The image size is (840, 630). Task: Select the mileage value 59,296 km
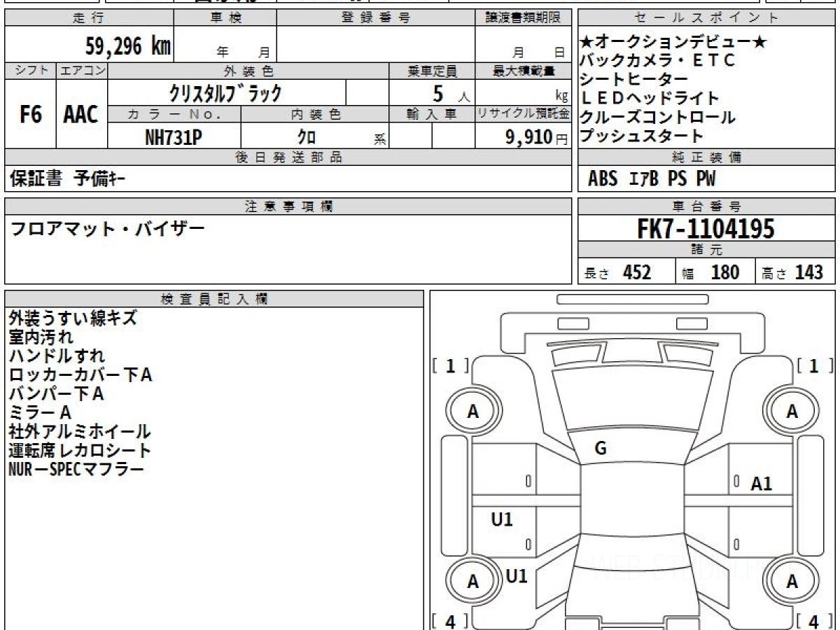tap(128, 46)
